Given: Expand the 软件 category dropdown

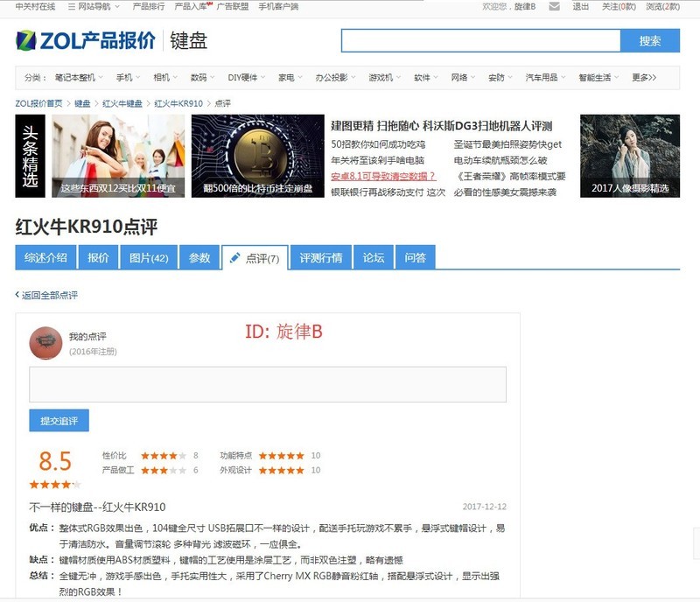Looking at the screenshot, I should pos(425,78).
